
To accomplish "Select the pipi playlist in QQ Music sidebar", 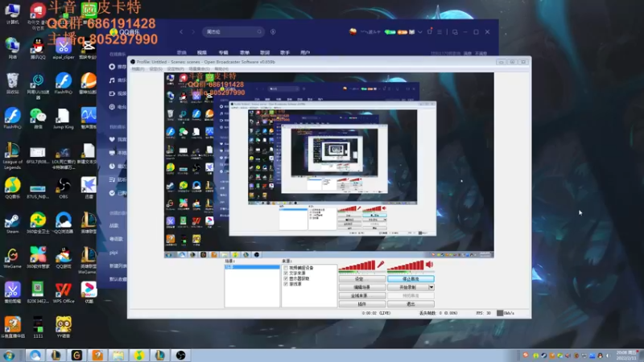I will tap(114, 253).
